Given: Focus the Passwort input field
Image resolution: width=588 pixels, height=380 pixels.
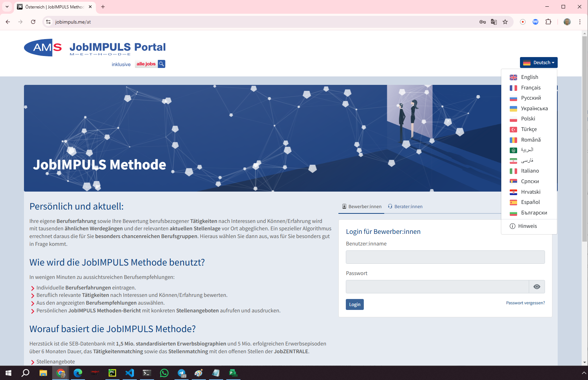Looking at the screenshot, I should (437, 287).
